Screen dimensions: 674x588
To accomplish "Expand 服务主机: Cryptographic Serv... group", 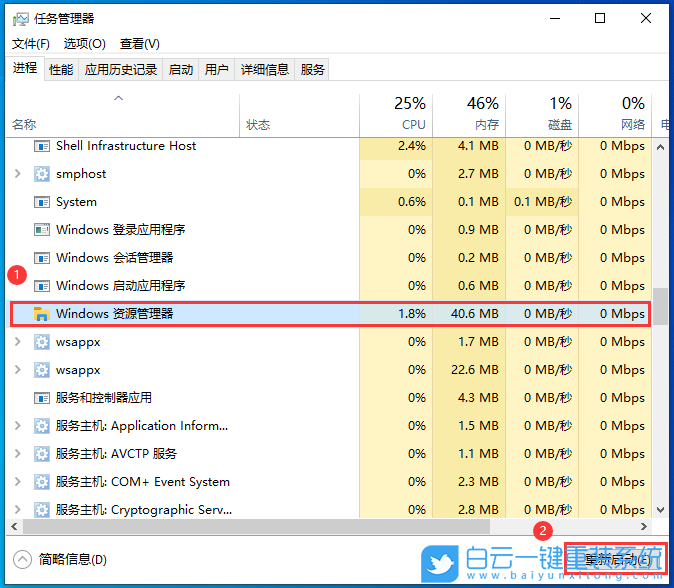I will pos(18,509).
